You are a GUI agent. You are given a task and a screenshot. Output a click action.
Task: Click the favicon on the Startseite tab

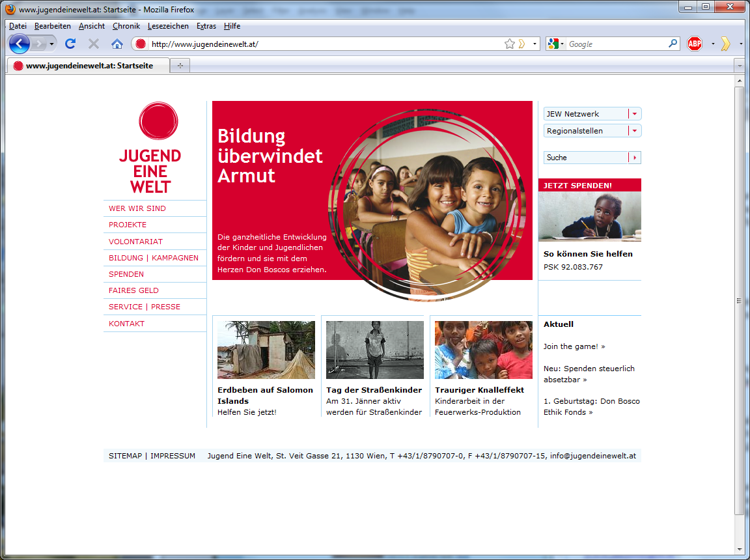[18, 66]
